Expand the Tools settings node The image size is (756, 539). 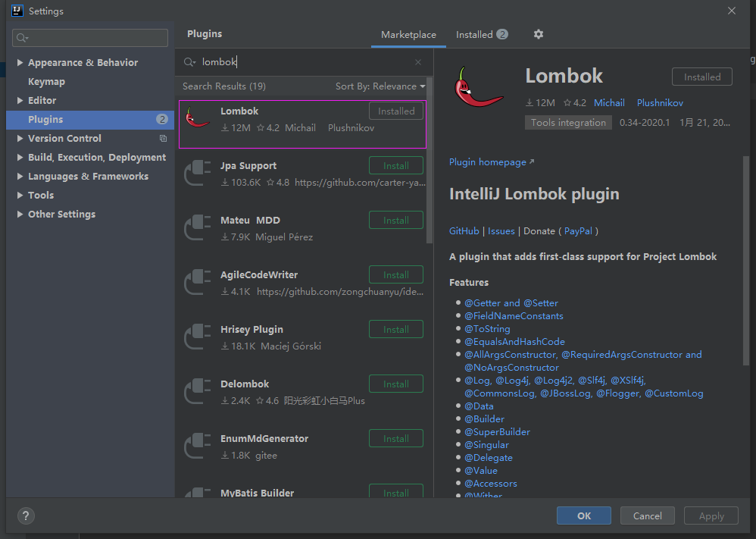[20, 195]
